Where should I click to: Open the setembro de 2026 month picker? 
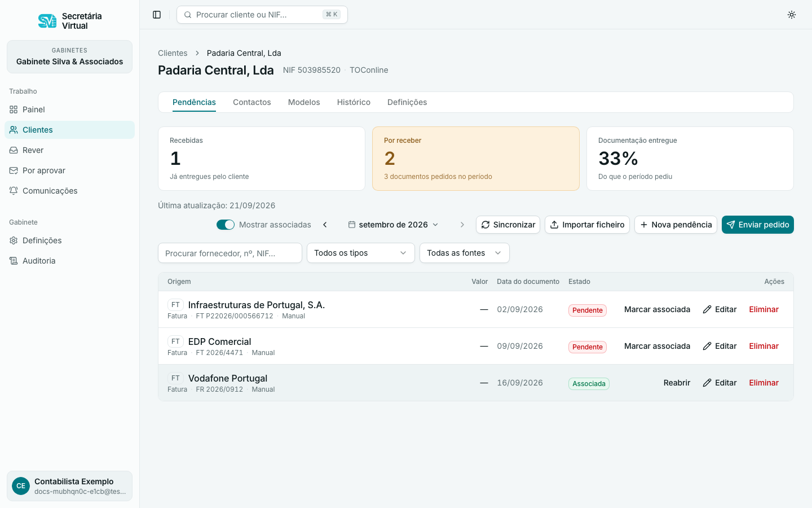click(393, 225)
